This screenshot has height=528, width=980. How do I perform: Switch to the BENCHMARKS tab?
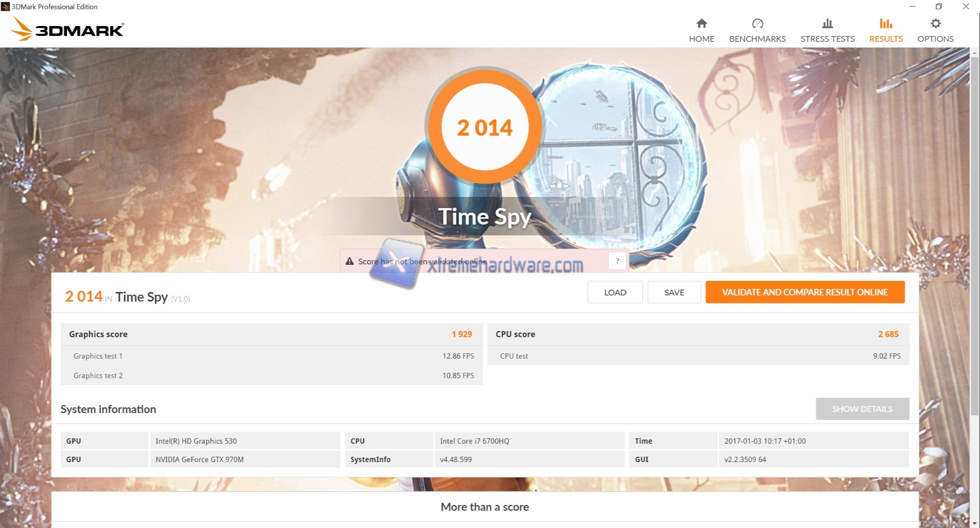[757, 38]
